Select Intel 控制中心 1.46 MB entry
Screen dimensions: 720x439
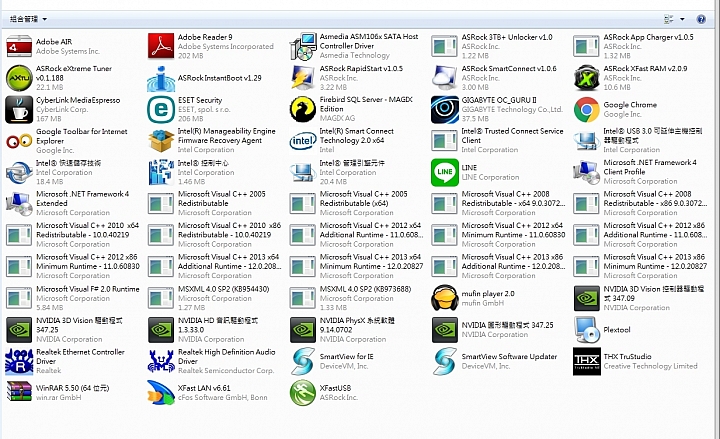(x=191, y=172)
